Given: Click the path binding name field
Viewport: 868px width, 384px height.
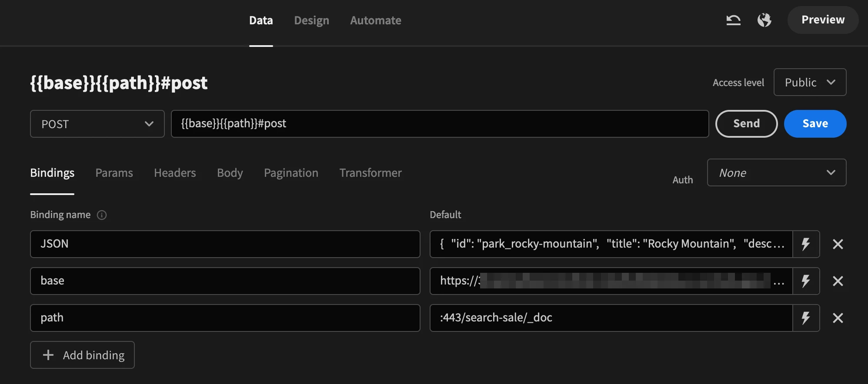Looking at the screenshot, I should click(225, 318).
